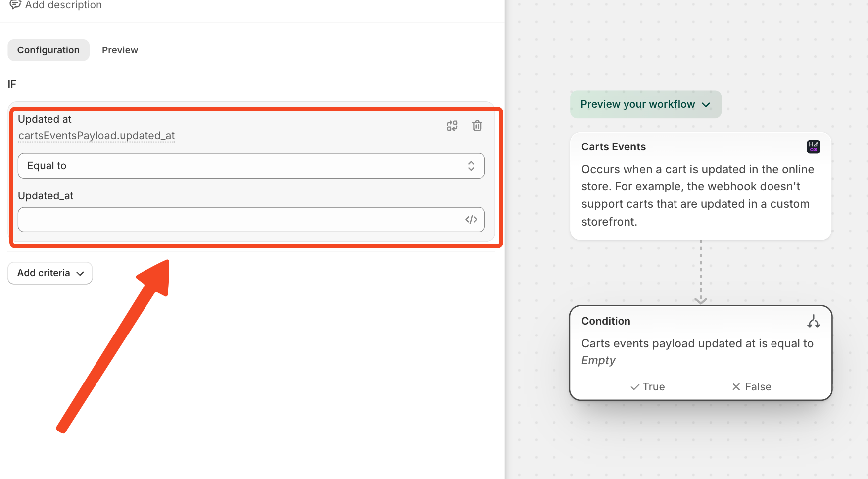Delete the Updated at criteria with trash icon

[477, 126]
